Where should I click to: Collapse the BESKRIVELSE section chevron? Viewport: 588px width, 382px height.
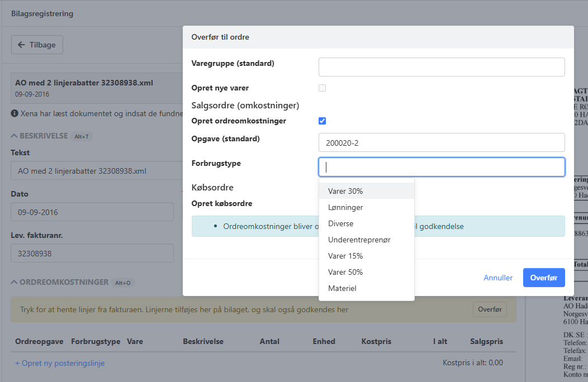pyautogui.click(x=15, y=136)
